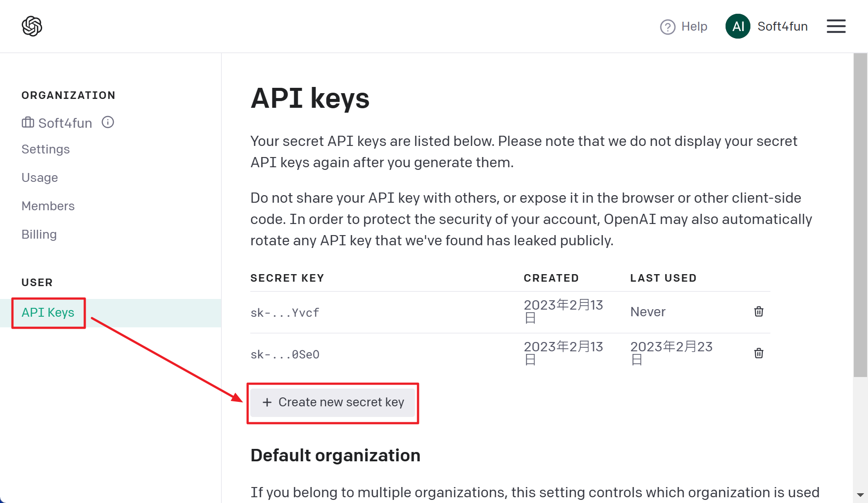Image resolution: width=868 pixels, height=503 pixels.
Task: Delete the sk-...Yvcf secret key
Action: point(758,311)
